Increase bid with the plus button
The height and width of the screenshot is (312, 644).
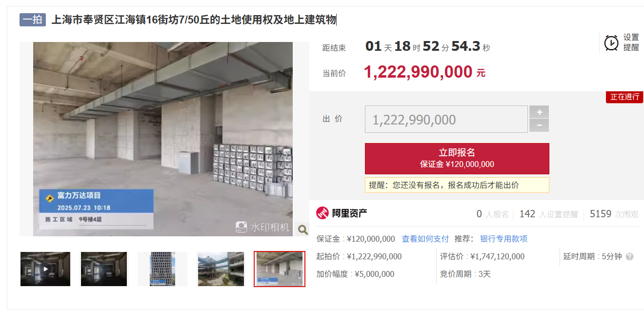539,112
